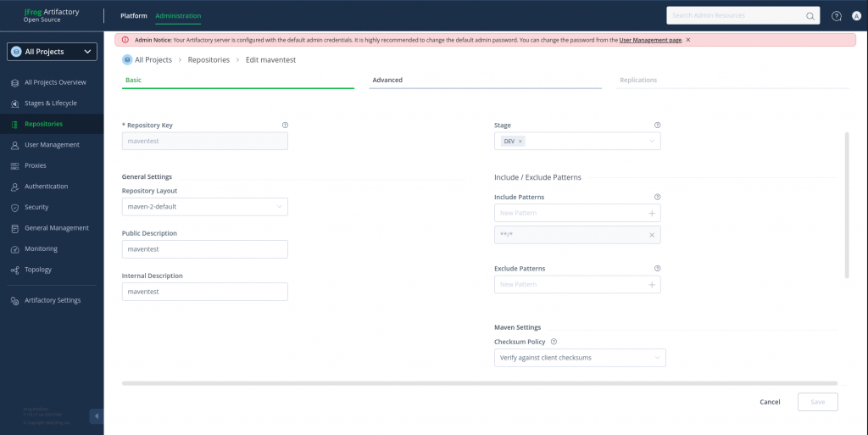This screenshot has width=868, height=435.
Task: Click the Cancel button
Action: [x=770, y=402]
